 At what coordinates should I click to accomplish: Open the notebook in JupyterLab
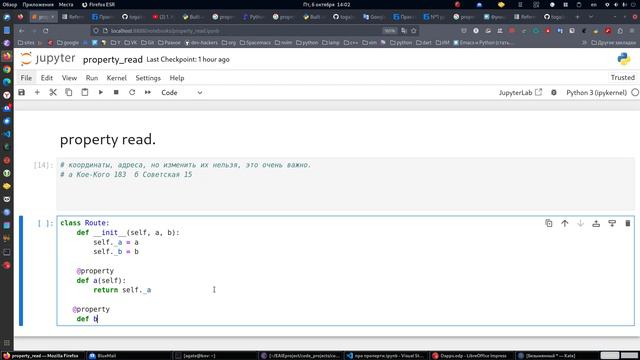click(x=520, y=93)
